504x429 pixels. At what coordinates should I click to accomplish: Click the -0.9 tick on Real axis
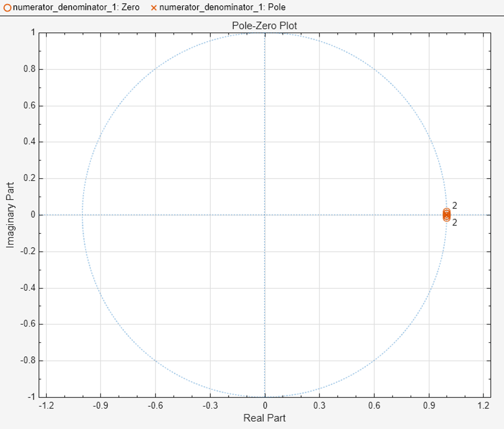click(100, 405)
